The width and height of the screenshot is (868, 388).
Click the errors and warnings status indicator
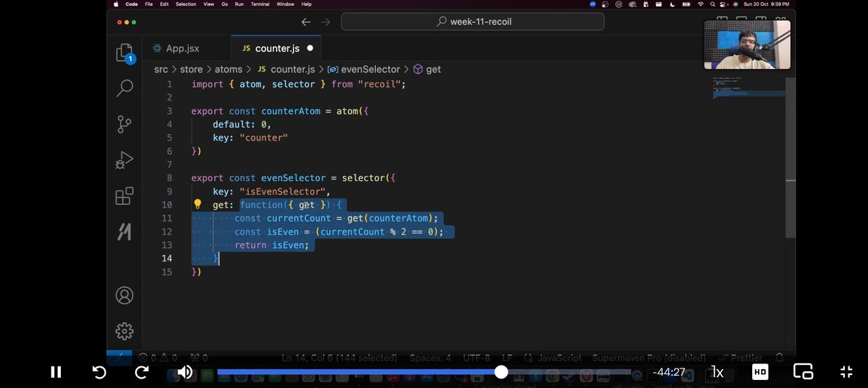pyautogui.click(x=158, y=358)
